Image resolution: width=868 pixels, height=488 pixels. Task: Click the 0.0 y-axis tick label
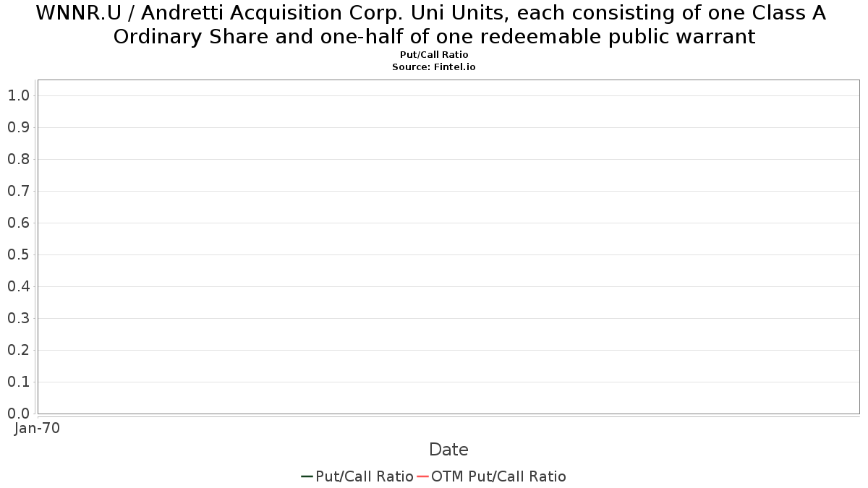[x=18, y=414]
